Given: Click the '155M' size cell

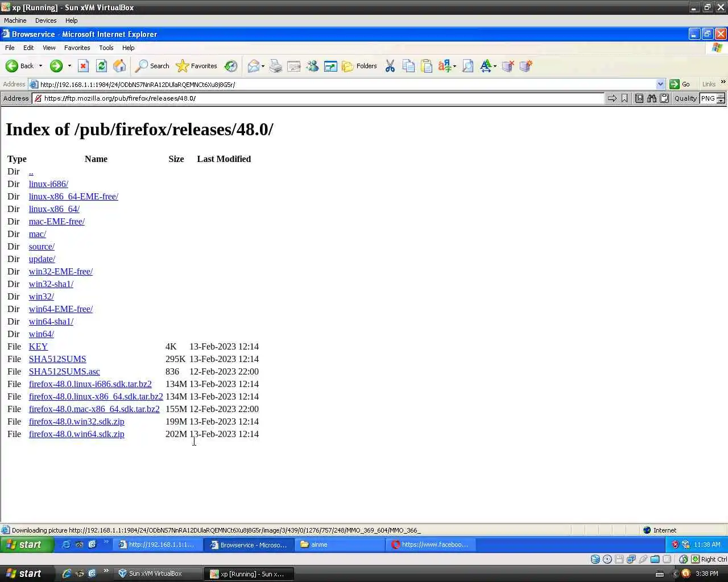Looking at the screenshot, I should pos(176,409).
